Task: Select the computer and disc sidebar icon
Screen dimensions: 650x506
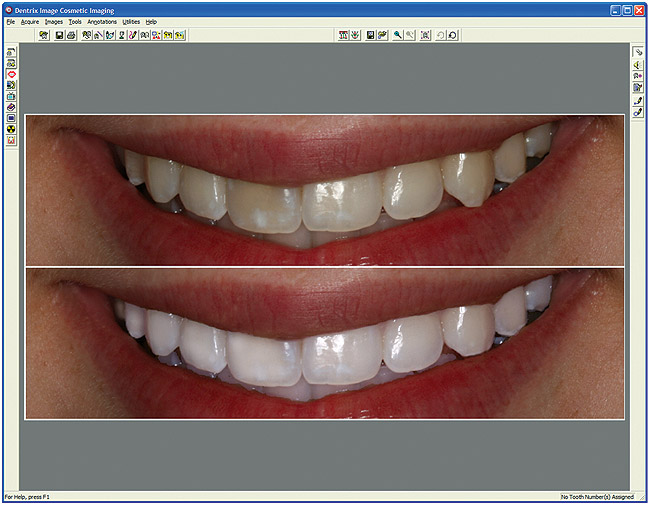Action: click(x=11, y=85)
